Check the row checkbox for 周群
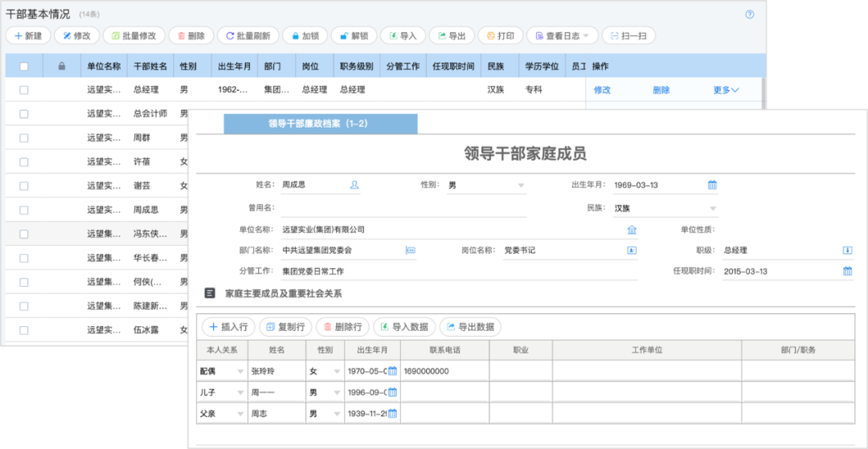The height and width of the screenshot is (449, 868). (24, 137)
